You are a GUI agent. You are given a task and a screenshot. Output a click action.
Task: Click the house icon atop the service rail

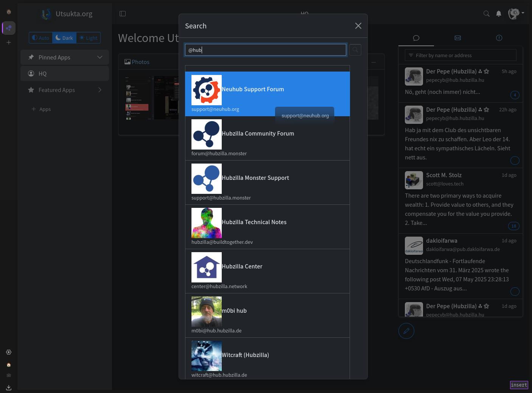pos(9,12)
